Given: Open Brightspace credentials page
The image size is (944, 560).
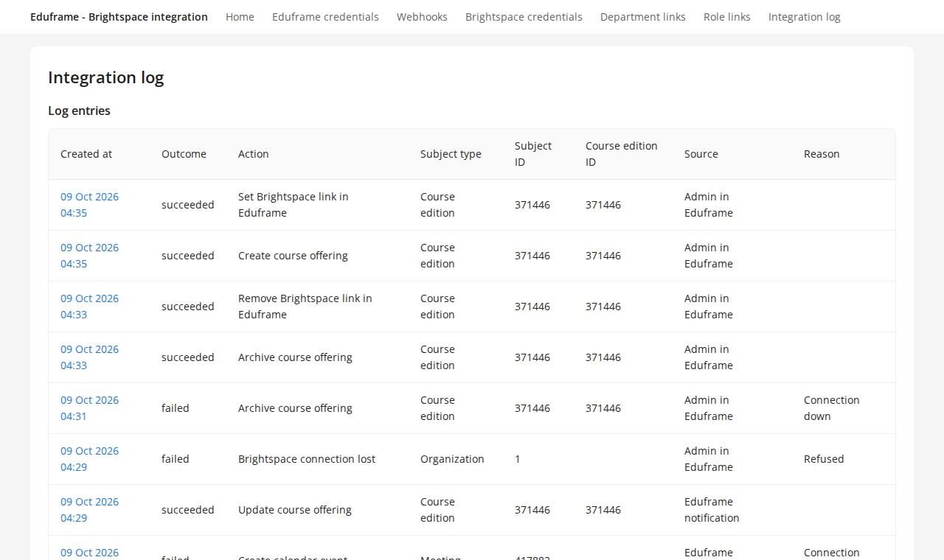Looking at the screenshot, I should pyautogui.click(x=524, y=17).
